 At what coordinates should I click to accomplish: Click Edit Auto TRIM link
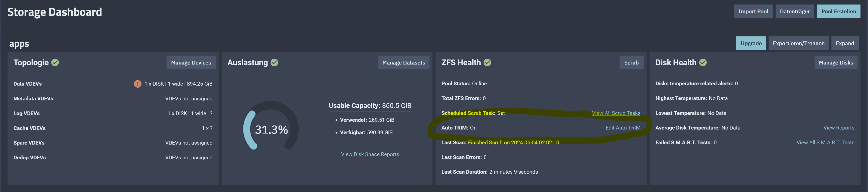point(623,127)
